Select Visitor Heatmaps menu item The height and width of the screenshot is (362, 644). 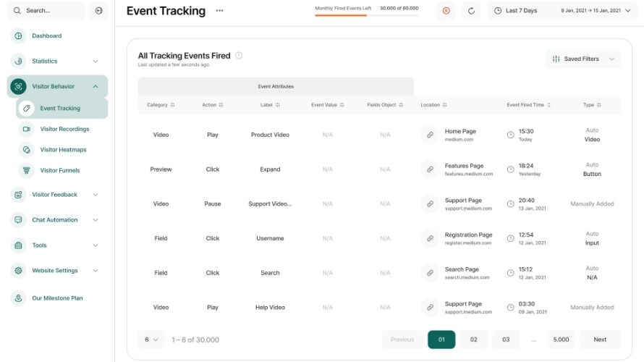coord(63,150)
